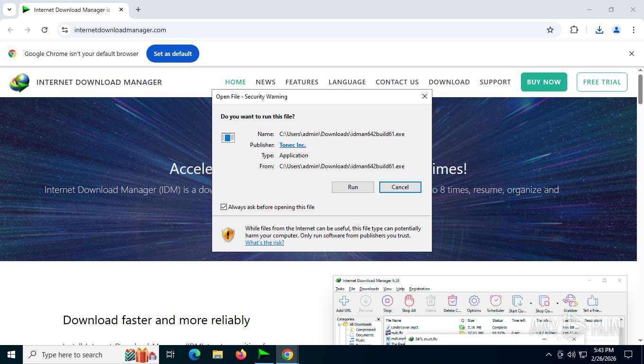Screen dimensions: 644x364
Task: Click the Internet Download Manager globe logo
Action: click(x=19, y=82)
